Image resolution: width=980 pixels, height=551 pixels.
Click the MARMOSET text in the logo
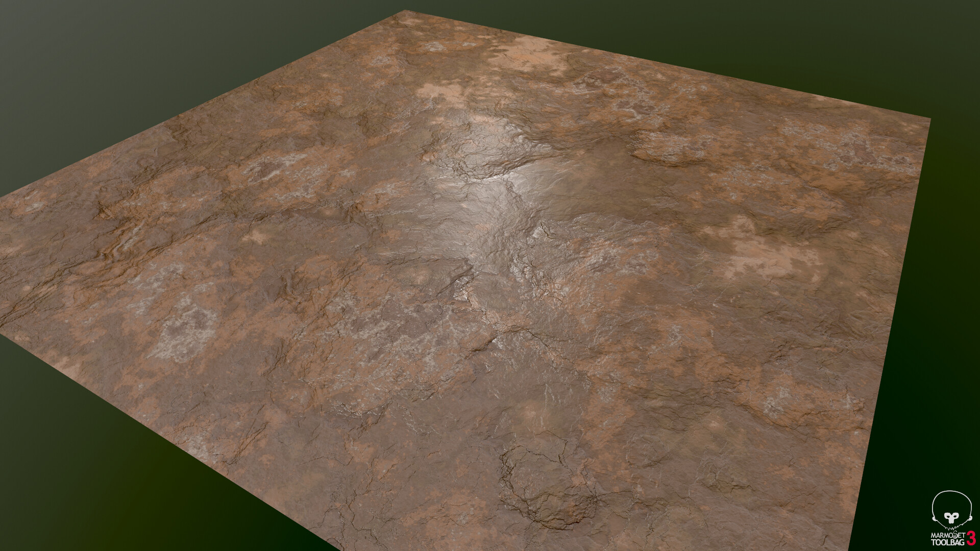pyautogui.click(x=947, y=535)
